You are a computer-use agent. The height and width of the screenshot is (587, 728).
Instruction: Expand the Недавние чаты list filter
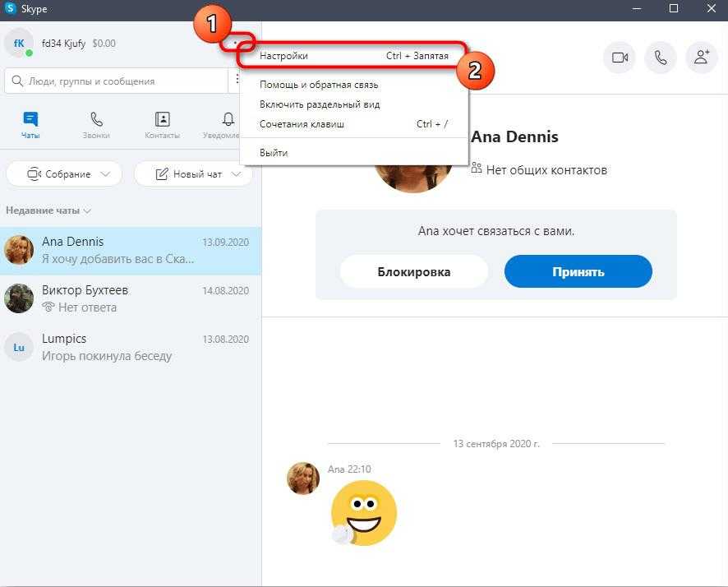tap(48, 210)
